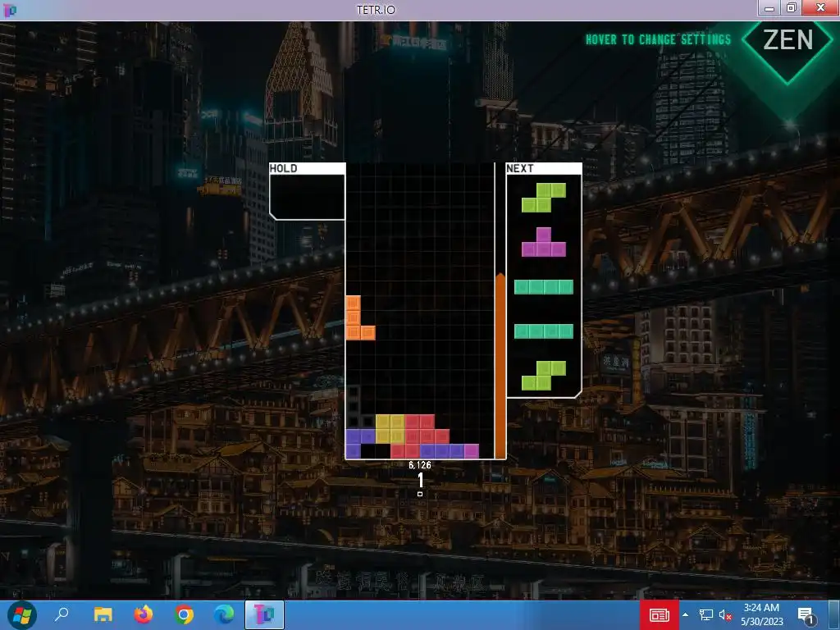Image resolution: width=840 pixels, height=630 pixels.
Task: Open the clock showing 3:24 AM
Action: 761,614
